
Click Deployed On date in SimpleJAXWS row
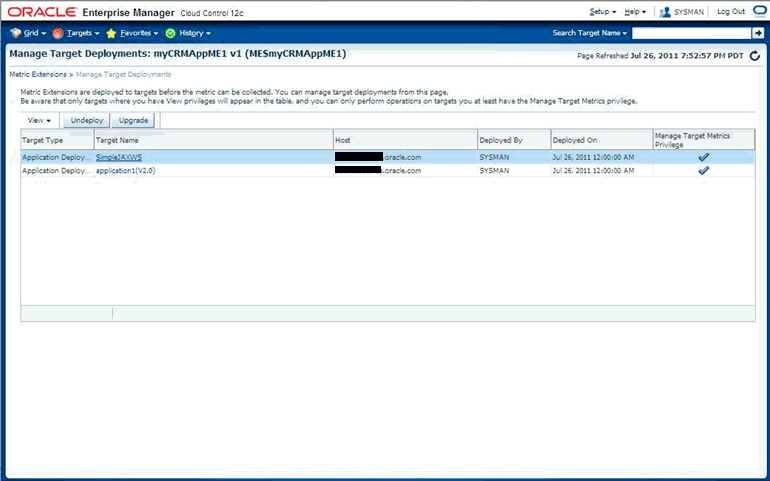click(x=593, y=157)
